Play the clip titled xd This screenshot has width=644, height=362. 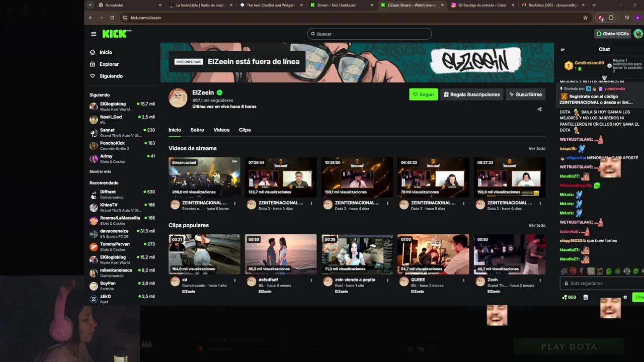pyautogui.click(x=204, y=254)
